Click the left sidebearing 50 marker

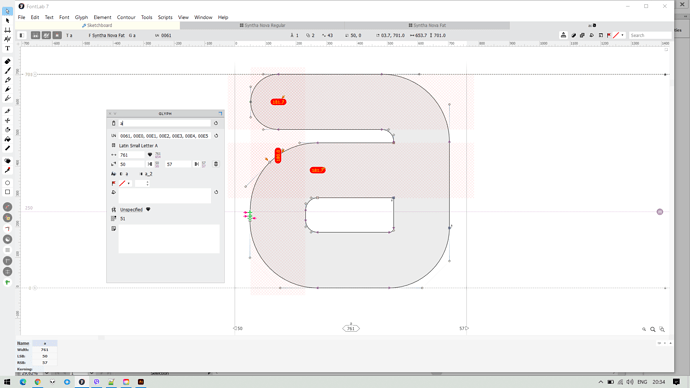pos(238,328)
